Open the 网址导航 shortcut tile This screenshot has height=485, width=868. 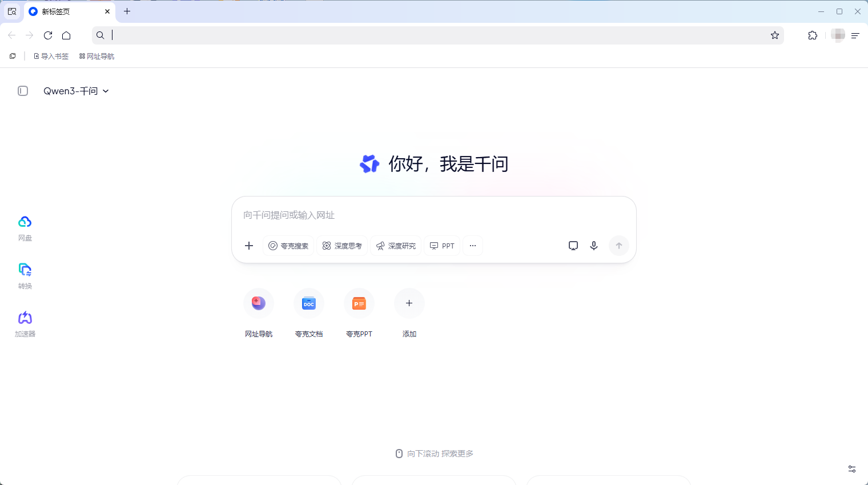[x=259, y=313]
